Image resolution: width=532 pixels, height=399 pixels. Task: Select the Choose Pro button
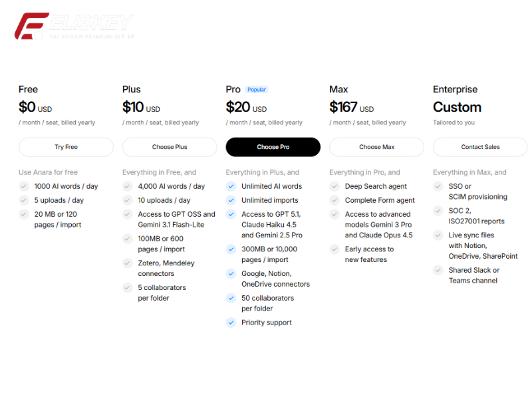click(273, 147)
